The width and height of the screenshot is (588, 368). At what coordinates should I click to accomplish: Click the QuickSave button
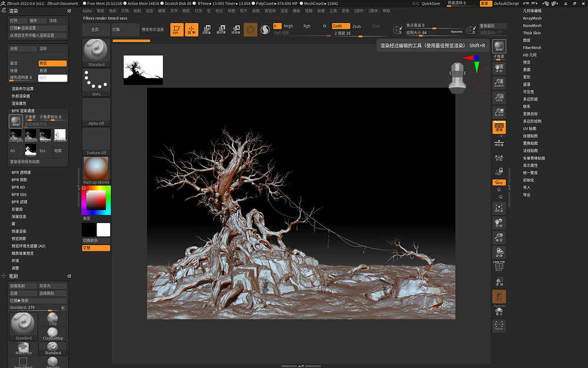pos(431,3)
